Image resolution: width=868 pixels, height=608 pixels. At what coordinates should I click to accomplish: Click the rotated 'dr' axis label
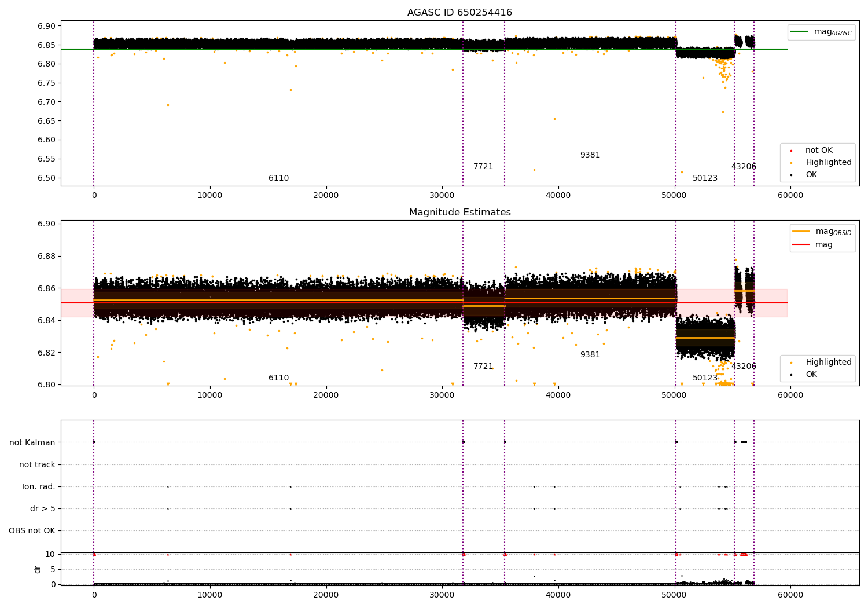[x=38, y=569]
